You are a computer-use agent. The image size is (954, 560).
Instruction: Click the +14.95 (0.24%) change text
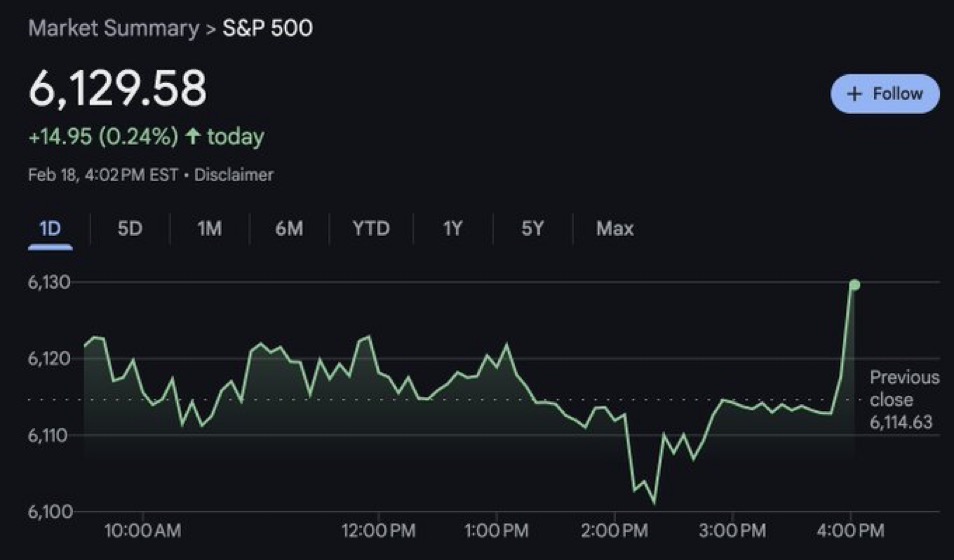tap(103, 136)
